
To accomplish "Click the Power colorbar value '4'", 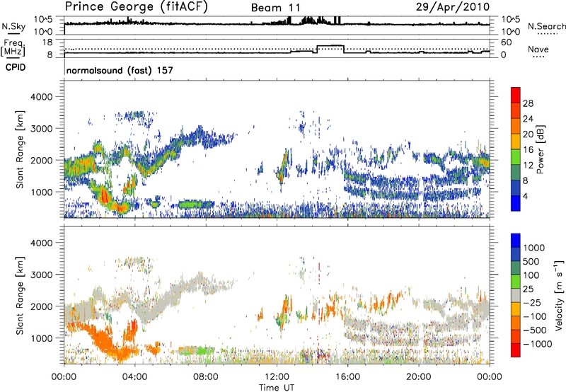I will click(526, 197).
